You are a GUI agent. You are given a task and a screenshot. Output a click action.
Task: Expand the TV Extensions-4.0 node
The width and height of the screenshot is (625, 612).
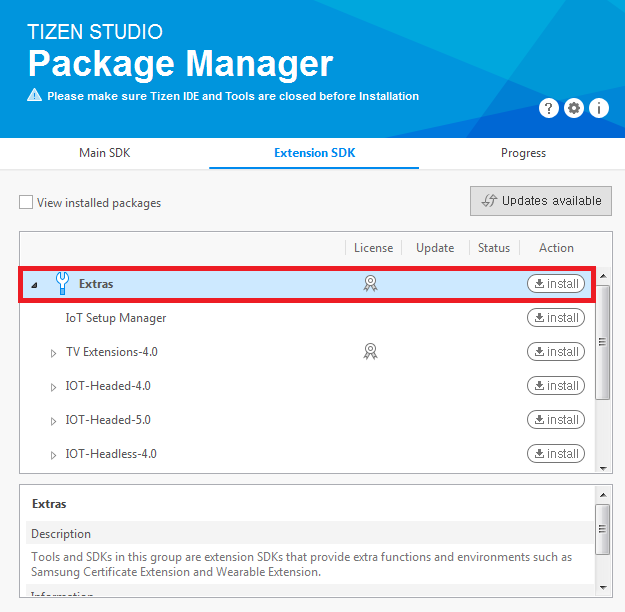click(54, 353)
